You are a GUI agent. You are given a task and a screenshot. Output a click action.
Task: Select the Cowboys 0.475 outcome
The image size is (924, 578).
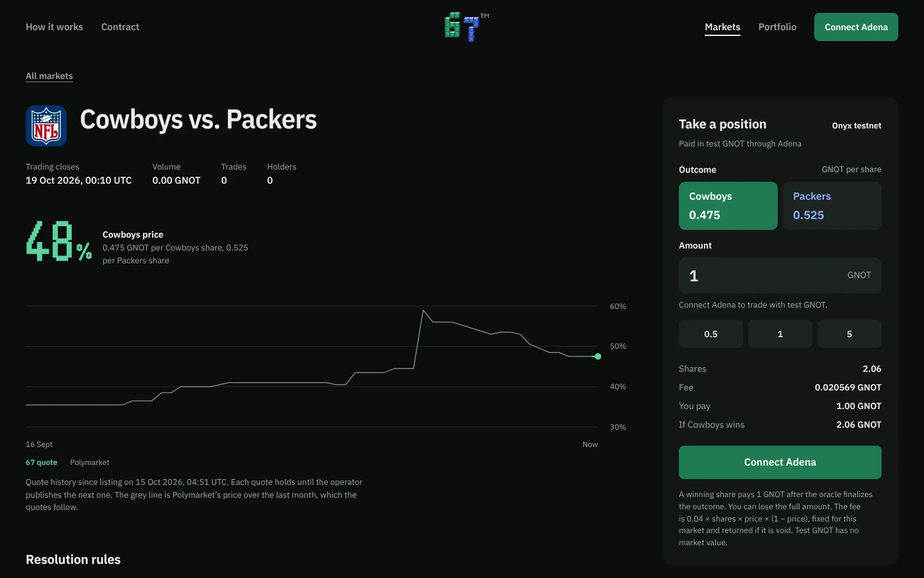[728, 206]
